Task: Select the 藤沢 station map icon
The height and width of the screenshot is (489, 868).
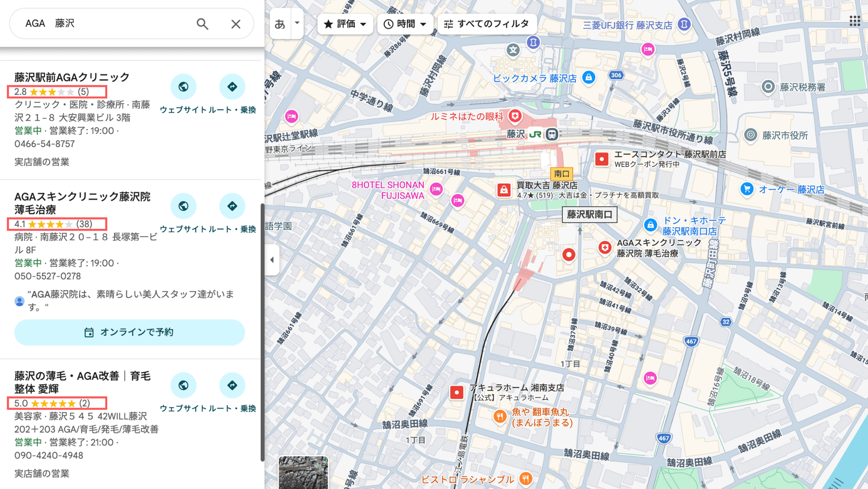Action: tap(551, 134)
